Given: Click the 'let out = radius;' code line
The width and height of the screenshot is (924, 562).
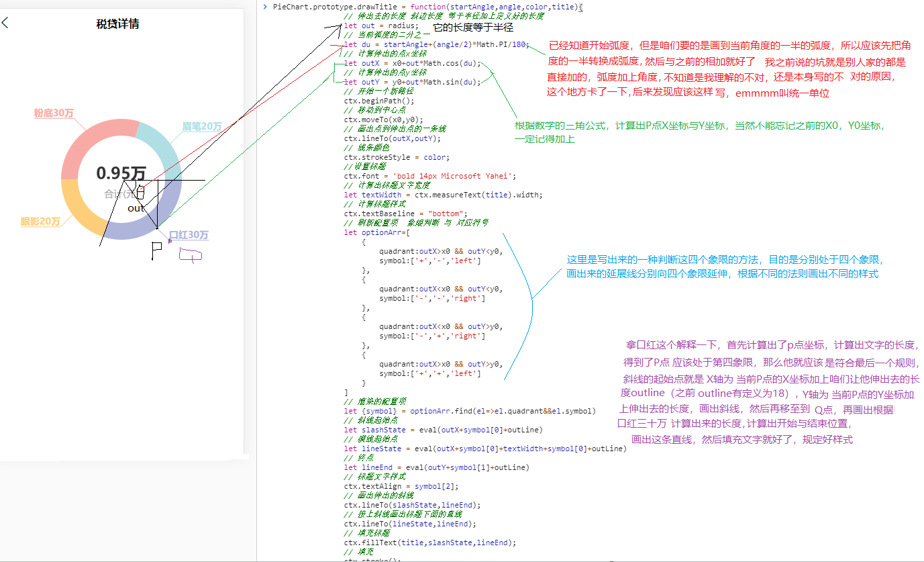Looking at the screenshot, I should tap(381, 26).
